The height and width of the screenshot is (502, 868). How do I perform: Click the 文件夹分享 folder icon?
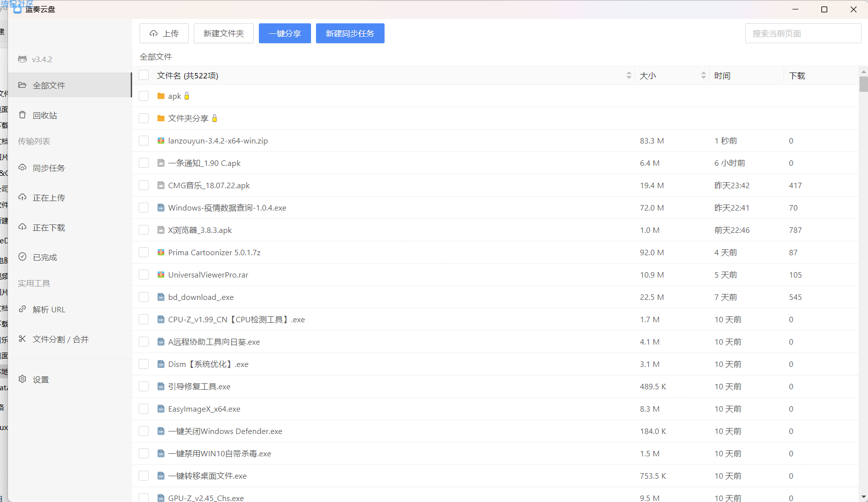161,118
